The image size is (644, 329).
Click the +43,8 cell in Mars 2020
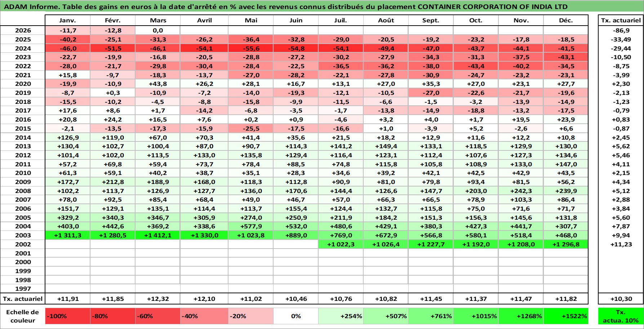[x=157, y=84]
